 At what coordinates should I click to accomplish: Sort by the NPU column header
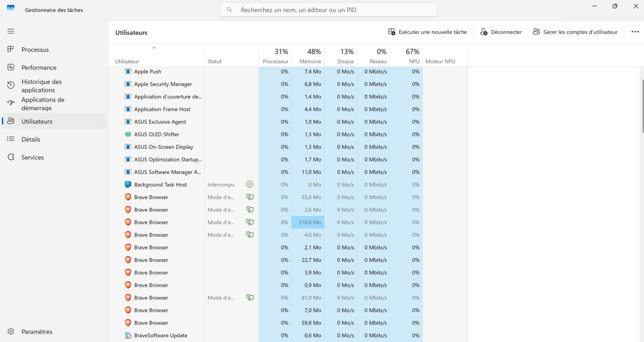(406, 56)
